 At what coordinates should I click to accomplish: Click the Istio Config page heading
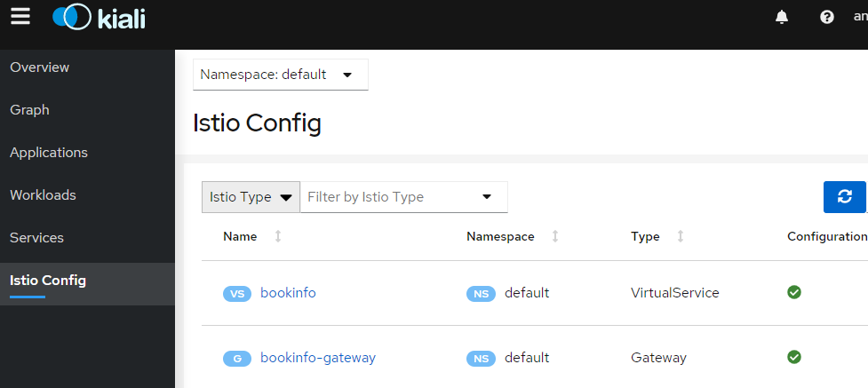pos(257,123)
